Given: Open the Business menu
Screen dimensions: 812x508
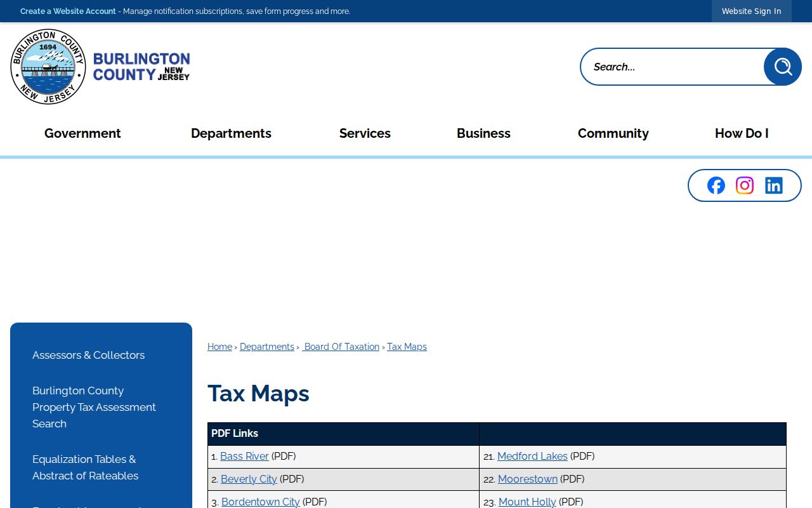Looking at the screenshot, I should [x=483, y=133].
